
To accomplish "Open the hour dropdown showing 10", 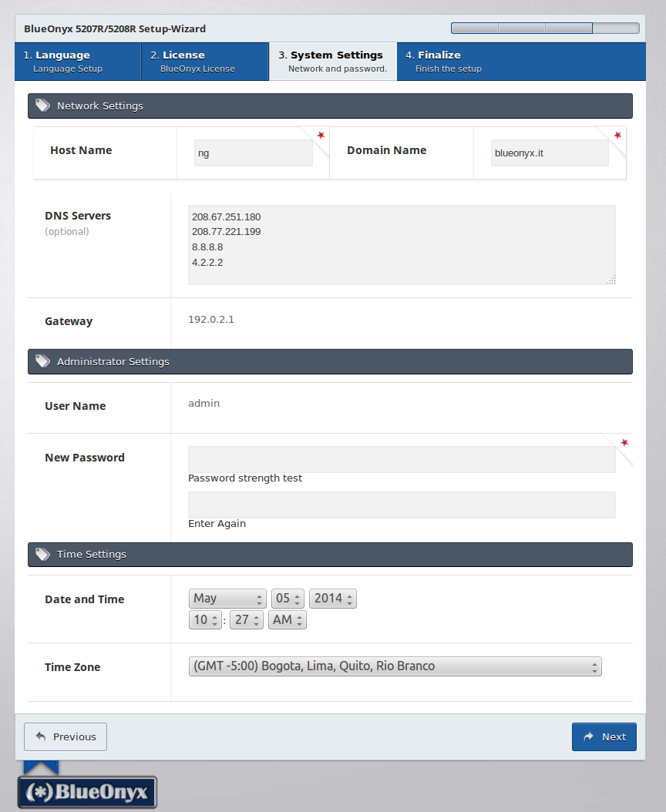I will 206,620.
